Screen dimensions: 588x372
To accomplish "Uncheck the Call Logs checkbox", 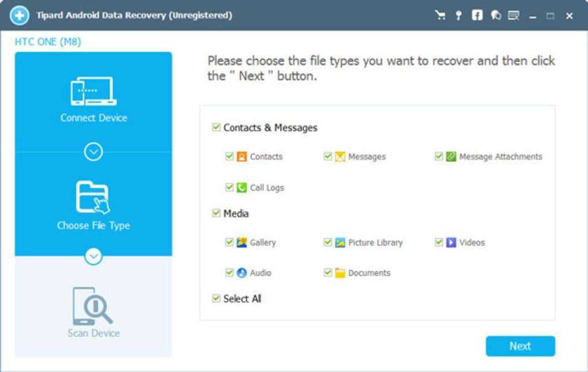I will pos(229,187).
